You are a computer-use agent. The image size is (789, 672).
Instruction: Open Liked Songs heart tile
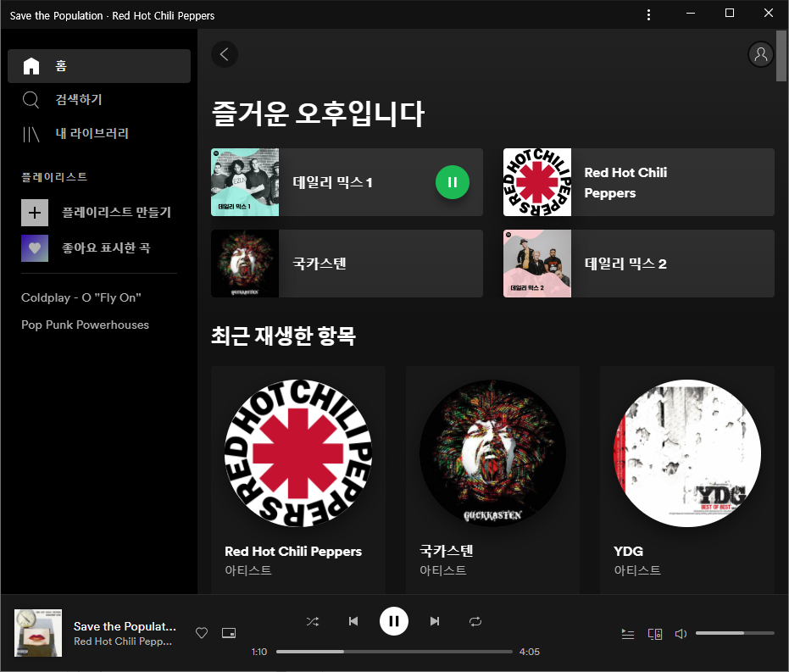(x=35, y=248)
